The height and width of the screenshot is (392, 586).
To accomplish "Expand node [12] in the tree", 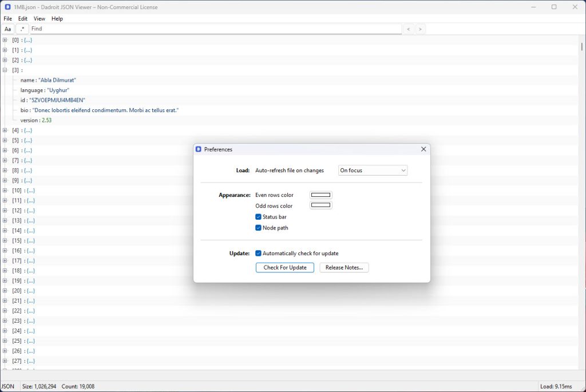I will click(5, 211).
